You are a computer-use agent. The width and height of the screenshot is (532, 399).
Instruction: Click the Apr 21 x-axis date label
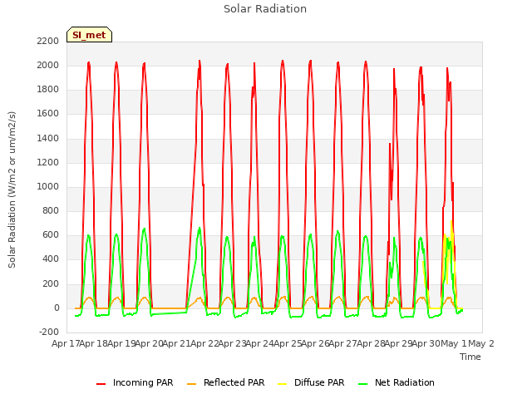coord(176,343)
